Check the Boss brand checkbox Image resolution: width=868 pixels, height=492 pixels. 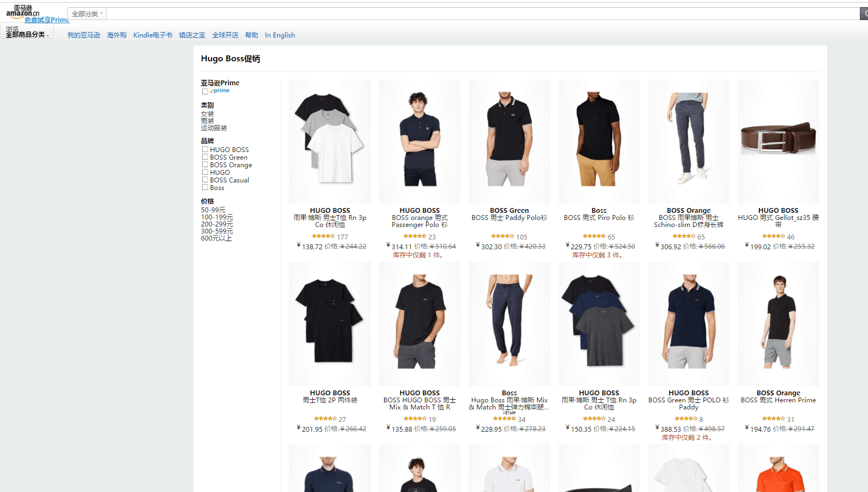pos(205,187)
